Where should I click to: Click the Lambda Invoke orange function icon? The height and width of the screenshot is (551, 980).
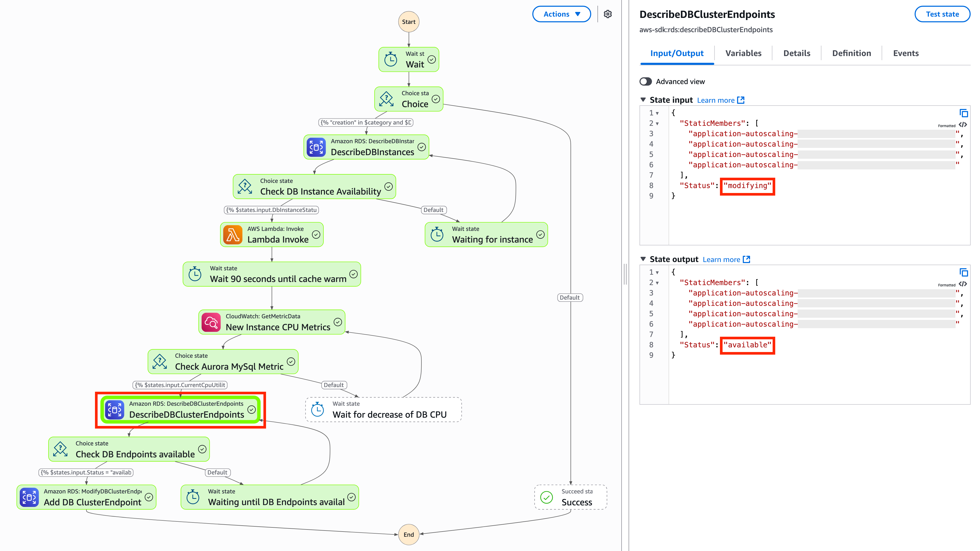pos(233,235)
